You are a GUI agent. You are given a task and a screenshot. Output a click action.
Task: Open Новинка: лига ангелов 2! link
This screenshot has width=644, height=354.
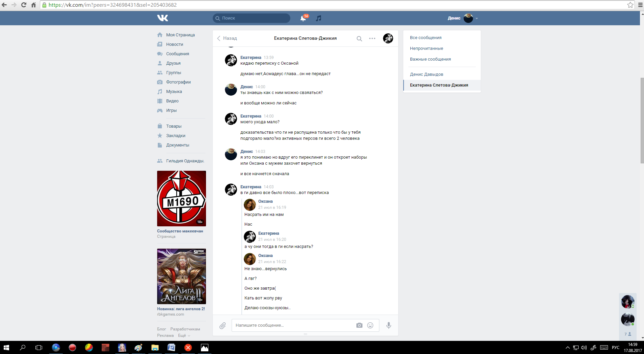pyautogui.click(x=181, y=309)
